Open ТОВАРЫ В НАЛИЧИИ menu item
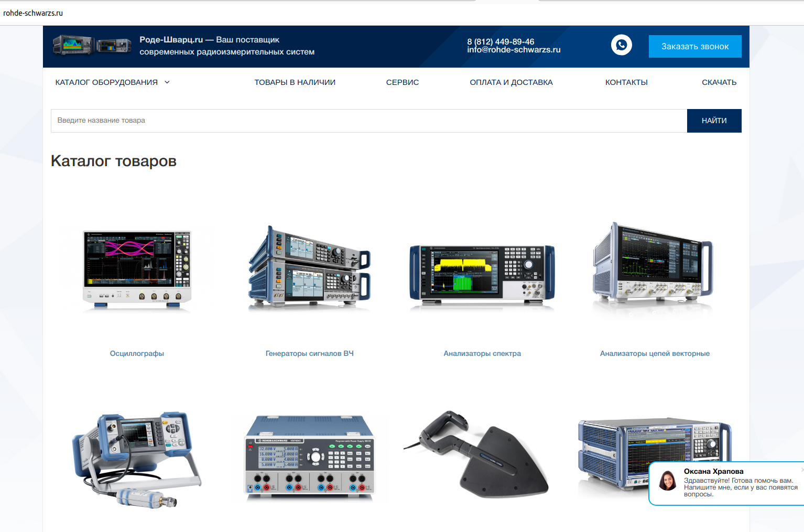Screen dimensions: 804x532 [x=295, y=82]
